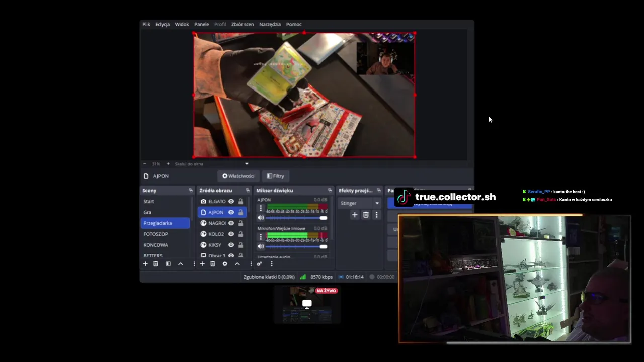The width and height of the screenshot is (644, 362).
Task: Toggle lock on KIKSY source
Action: click(240, 245)
